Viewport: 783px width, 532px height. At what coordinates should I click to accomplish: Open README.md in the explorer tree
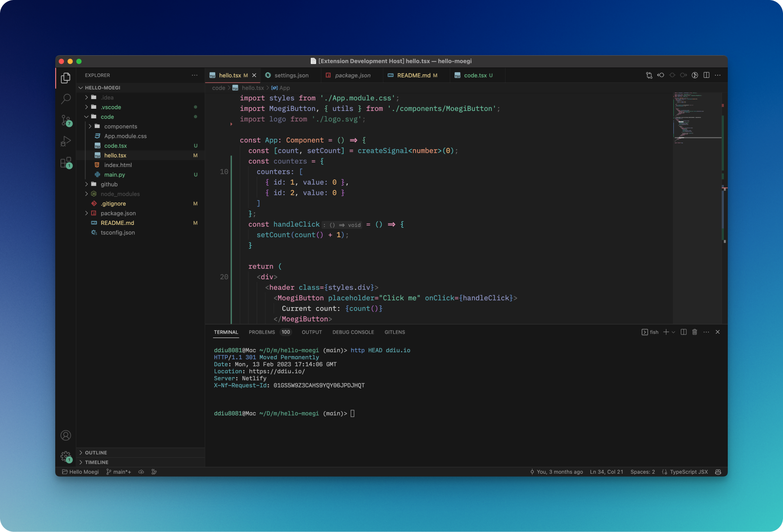point(140,223)
